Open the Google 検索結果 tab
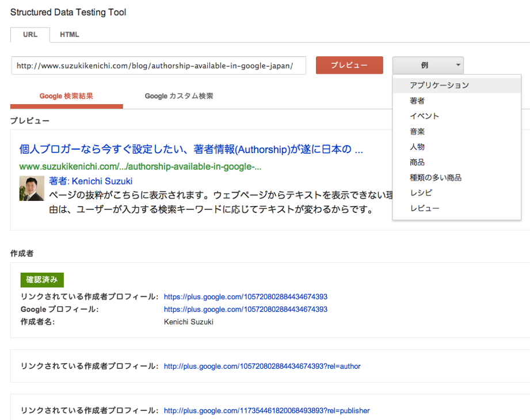Image resolution: width=530 pixels, height=420 pixels. point(66,96)
